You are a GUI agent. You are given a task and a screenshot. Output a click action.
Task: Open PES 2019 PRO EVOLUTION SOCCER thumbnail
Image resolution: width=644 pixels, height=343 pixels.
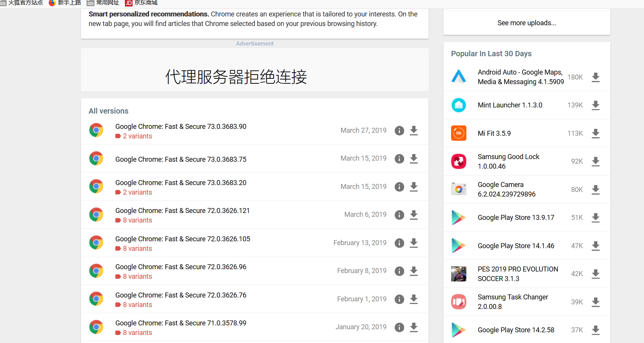point(459,274)
